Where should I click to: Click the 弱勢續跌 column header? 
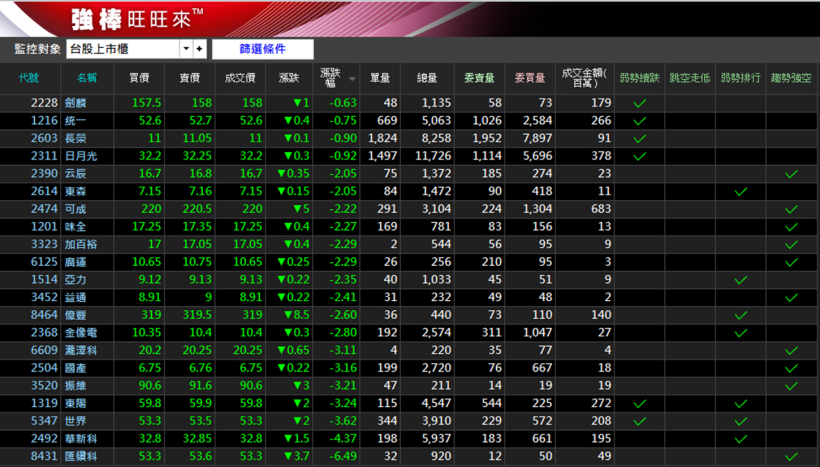[640, 78]
